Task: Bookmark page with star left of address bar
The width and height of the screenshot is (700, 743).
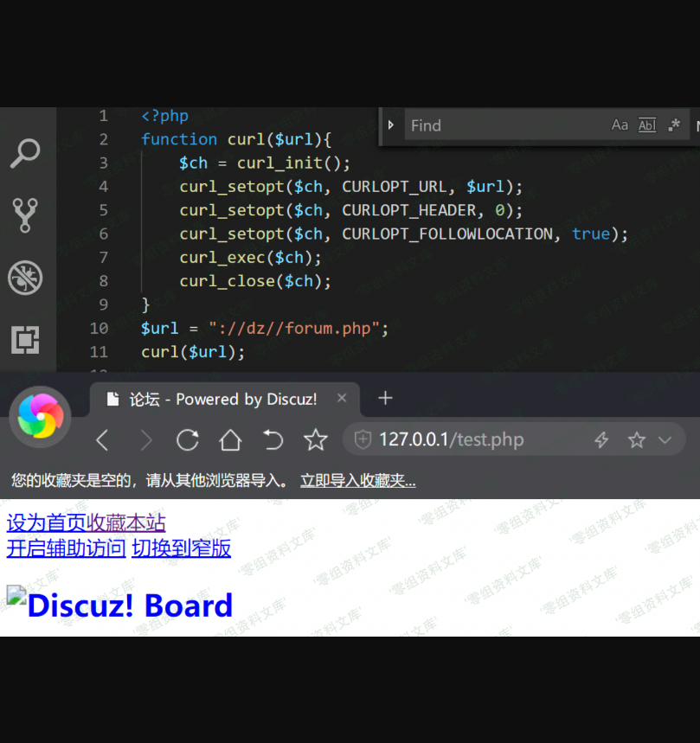Action: coord(316,440)
